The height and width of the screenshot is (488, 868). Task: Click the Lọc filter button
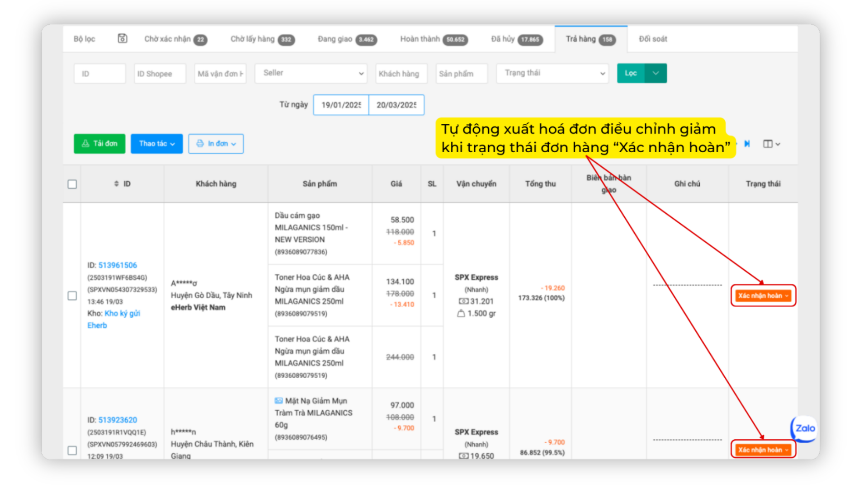631,73
